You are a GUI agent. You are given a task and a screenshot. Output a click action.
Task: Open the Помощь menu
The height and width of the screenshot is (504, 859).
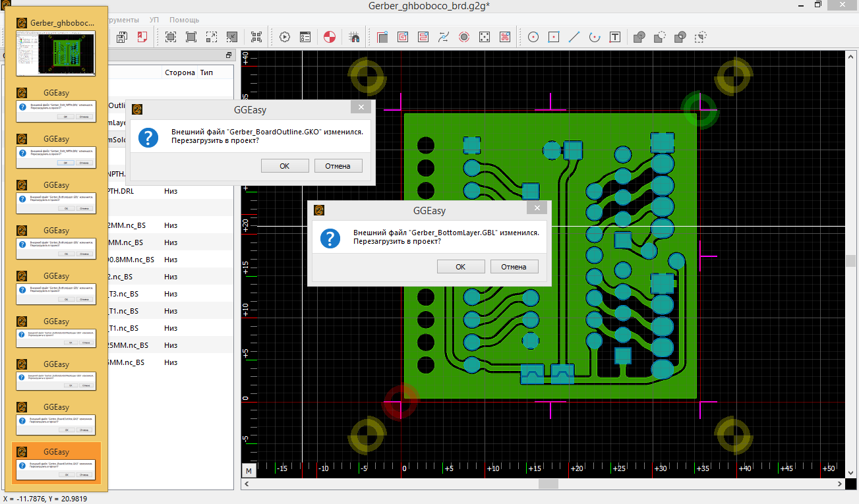(185, 20)
